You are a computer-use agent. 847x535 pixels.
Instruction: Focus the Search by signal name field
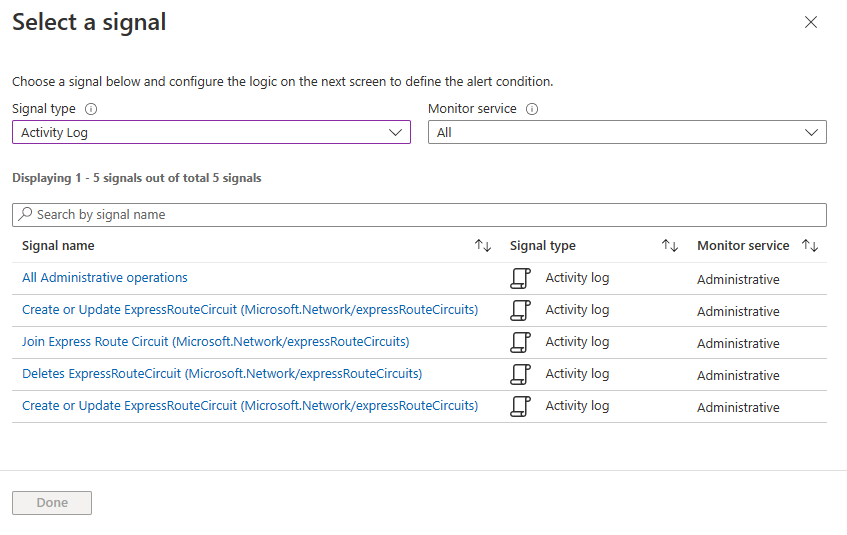420,215
